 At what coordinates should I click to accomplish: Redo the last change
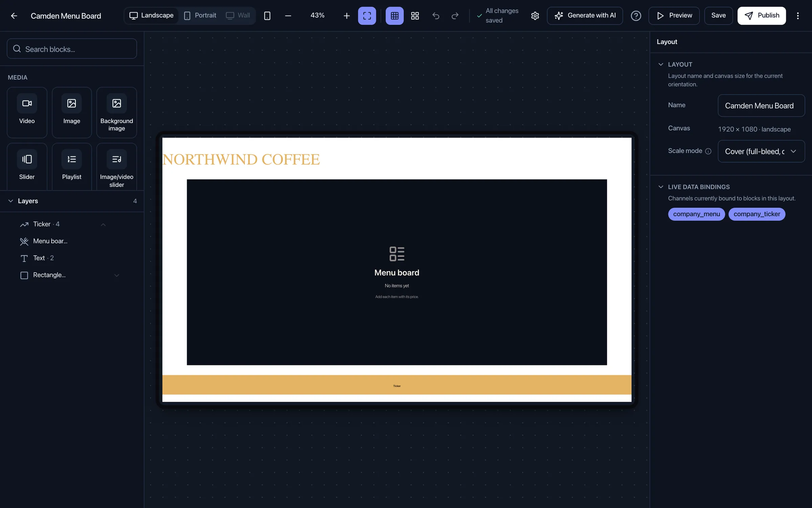[x=455, y=16]
